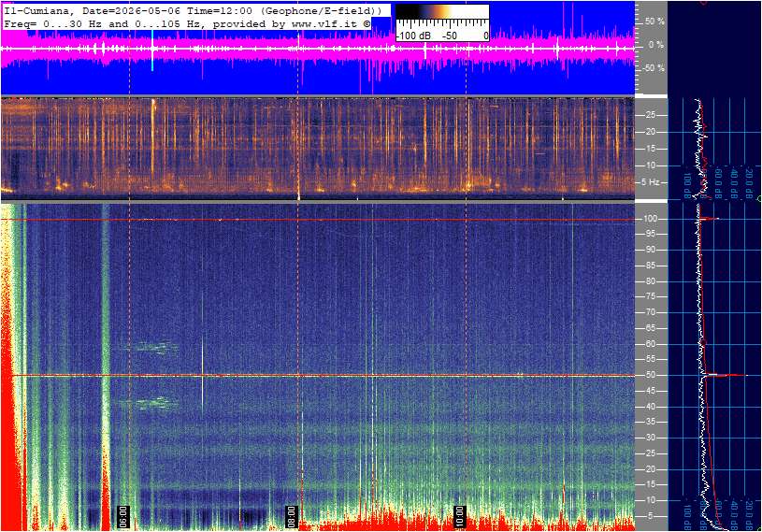Click the 50 Hz peak in the spectrum plot

[726, 375]
